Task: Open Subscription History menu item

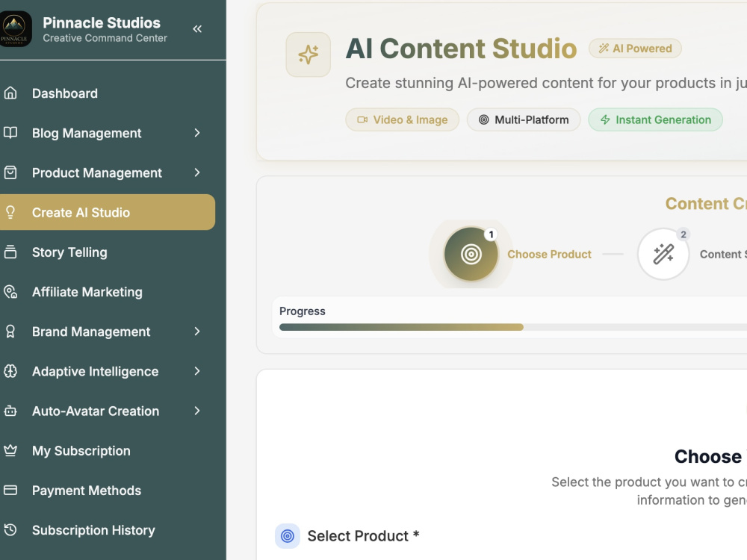Action: [x=108, y=530]
